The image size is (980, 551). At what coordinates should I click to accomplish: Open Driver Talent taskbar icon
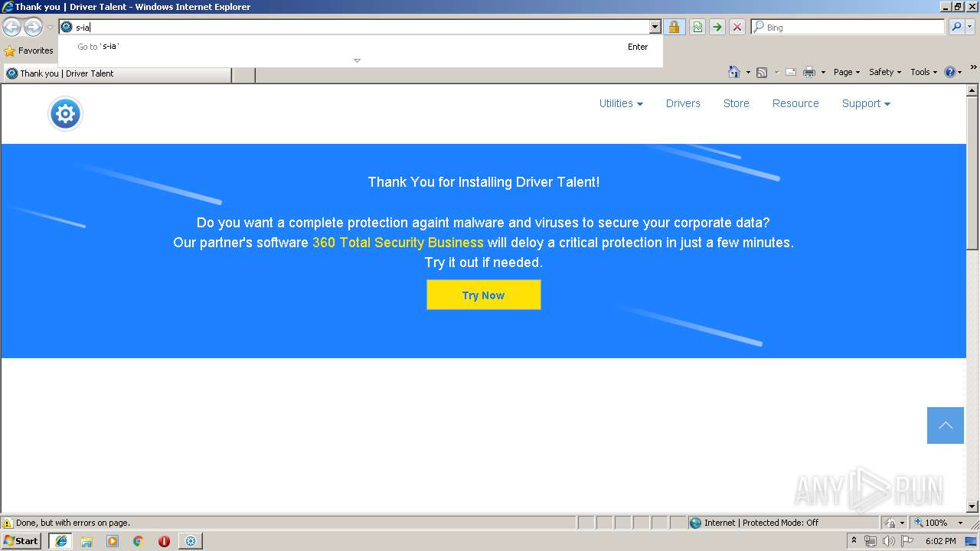click(x=191, y=541)
